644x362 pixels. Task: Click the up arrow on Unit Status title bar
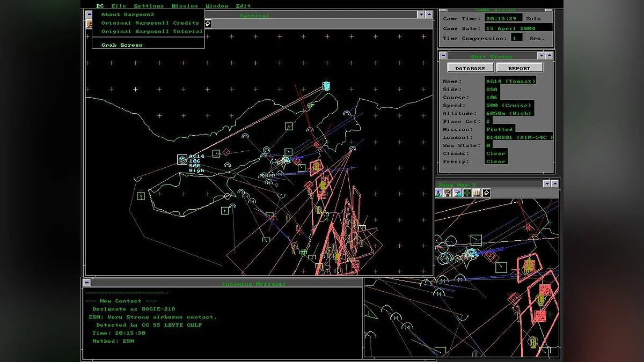(x=550, y=56)
